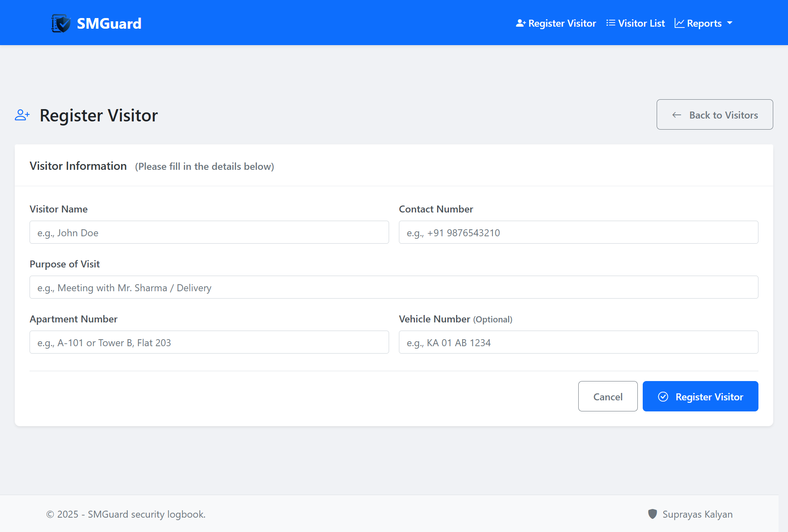Select the Purpose of Visit text box
The width and height of the screenshot is (788, 532).
tap(394, 288)
